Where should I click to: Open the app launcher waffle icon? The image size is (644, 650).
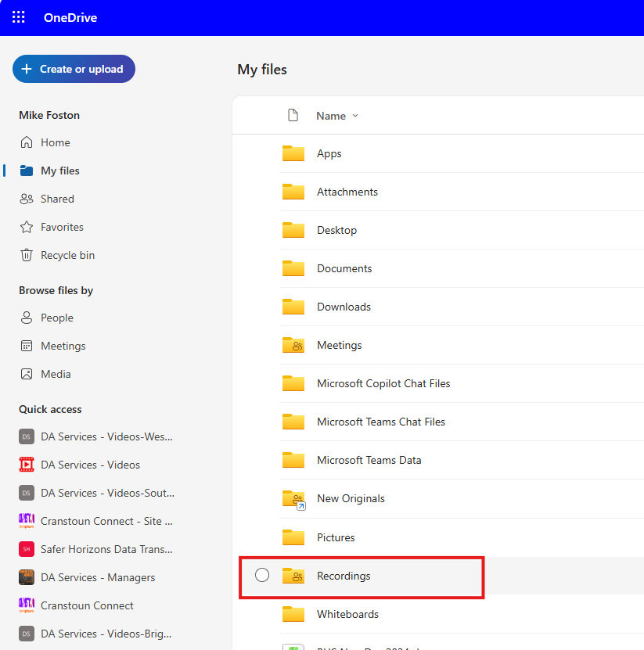[19, 17]
